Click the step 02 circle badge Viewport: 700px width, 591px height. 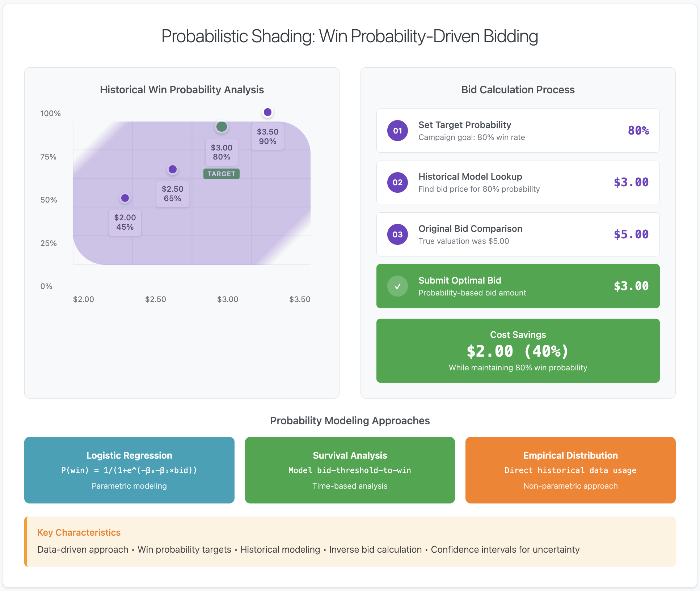[x=397, y=182]
